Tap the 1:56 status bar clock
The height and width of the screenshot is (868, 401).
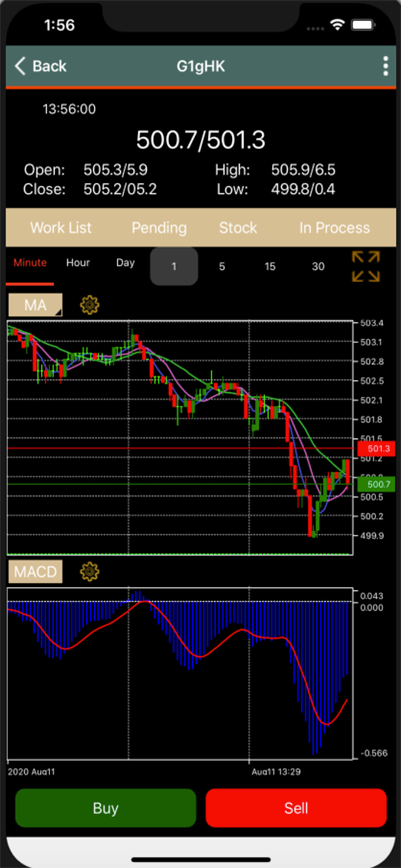point(59,25)
